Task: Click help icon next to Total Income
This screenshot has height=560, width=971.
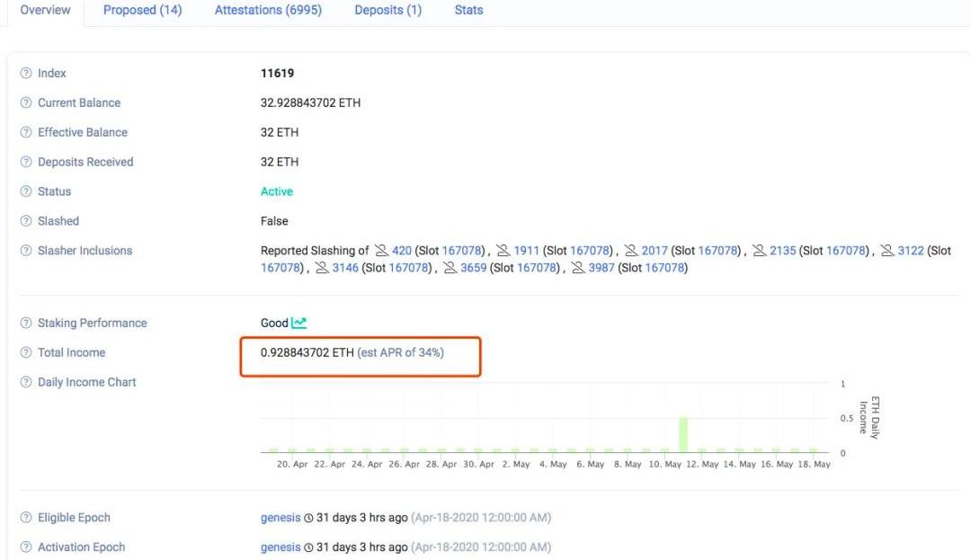Action: pyautogui.click(x=26, y=352)
